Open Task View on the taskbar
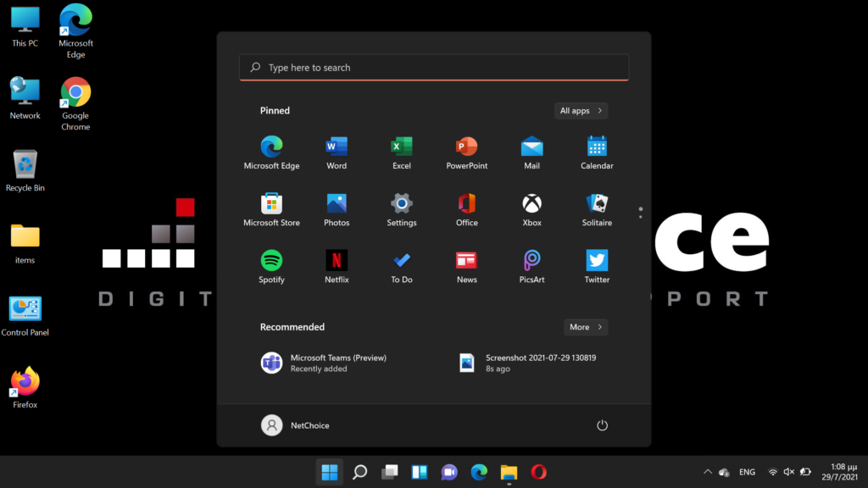 click(390, 472)
